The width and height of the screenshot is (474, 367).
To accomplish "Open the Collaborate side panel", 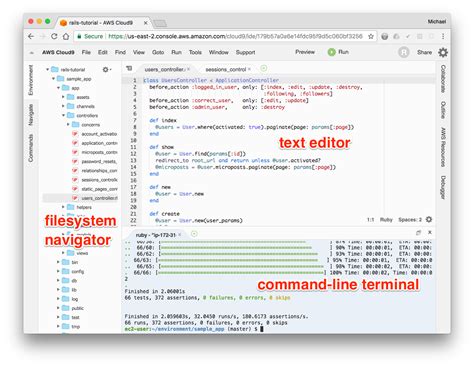I will pyautogui.click(x=443, y=79).
